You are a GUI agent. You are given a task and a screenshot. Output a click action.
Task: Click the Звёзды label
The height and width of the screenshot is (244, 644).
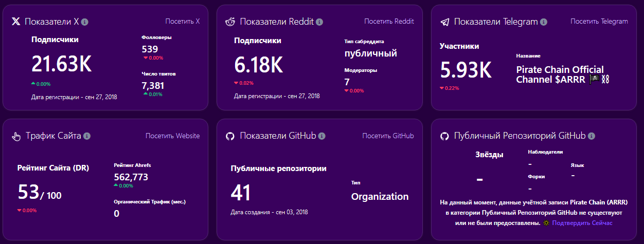(489, 155)
